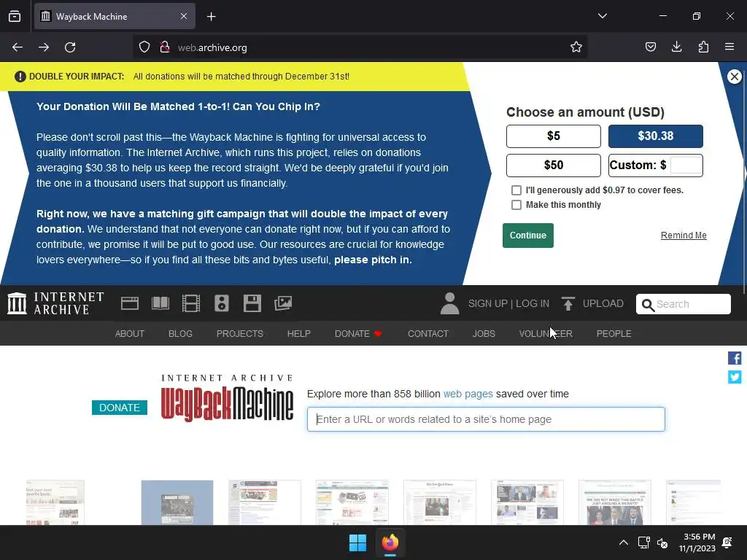
Task: Open the Texts book icon
Action: (160, 303)
